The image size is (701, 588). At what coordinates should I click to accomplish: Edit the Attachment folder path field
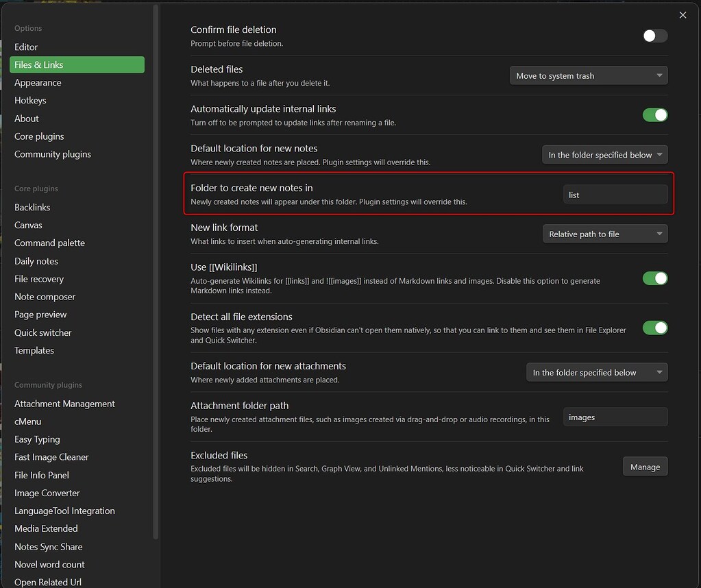tap(615, 417)
